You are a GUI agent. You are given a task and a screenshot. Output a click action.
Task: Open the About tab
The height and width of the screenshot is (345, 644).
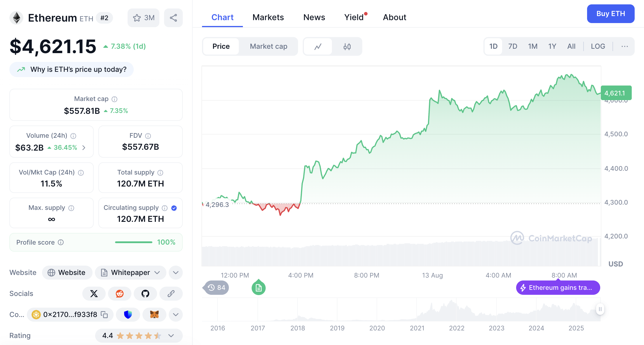394,18
